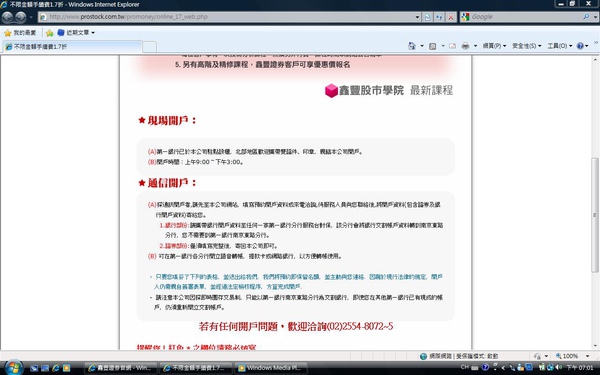Screen dimensions: 600x375
Task: Switch to 鑫豐證券官網 taskbar window
Action: click(x=121, y=368)
